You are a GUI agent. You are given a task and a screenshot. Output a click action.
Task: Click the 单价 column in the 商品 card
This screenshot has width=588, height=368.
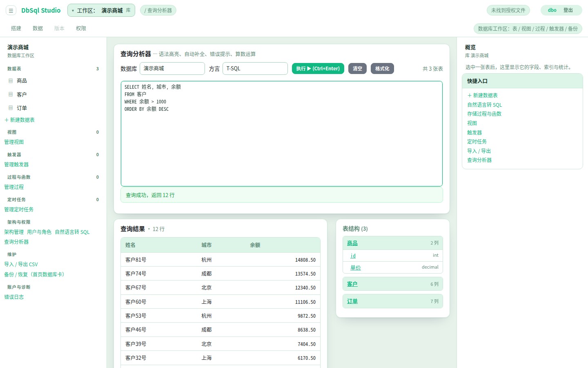pos(356,267)
